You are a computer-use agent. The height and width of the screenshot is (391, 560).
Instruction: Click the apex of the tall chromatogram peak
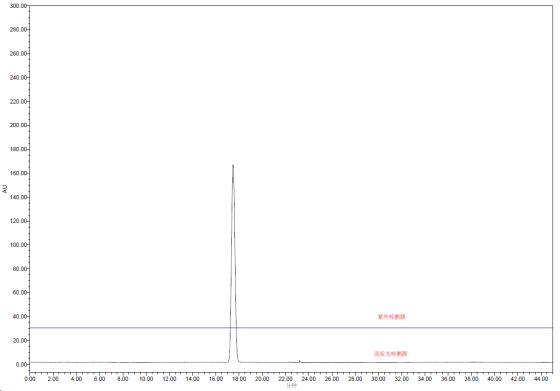click(x=233, y=165)
